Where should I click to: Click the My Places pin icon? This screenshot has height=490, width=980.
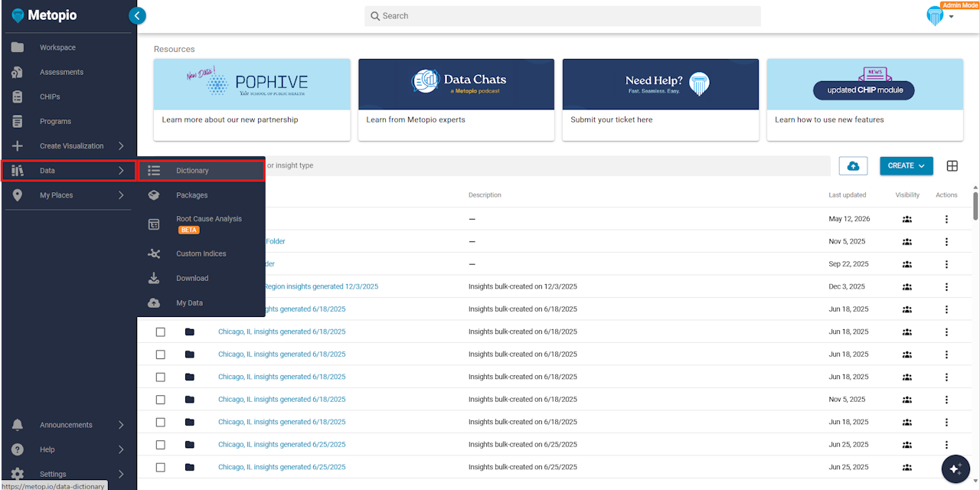[x=18, y=195]
